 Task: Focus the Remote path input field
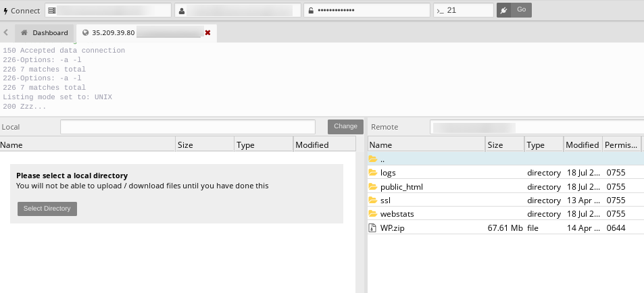537,127
